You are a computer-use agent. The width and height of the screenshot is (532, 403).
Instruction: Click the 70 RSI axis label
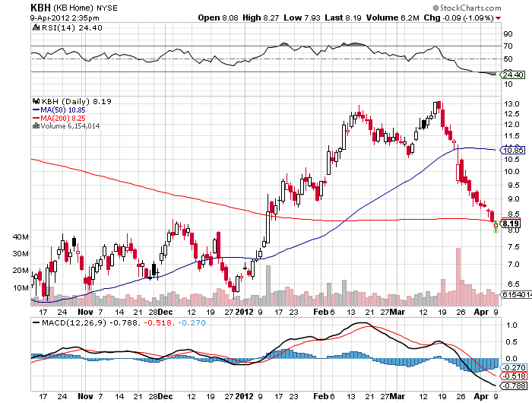pyautogui.click(x=508, y=46)
